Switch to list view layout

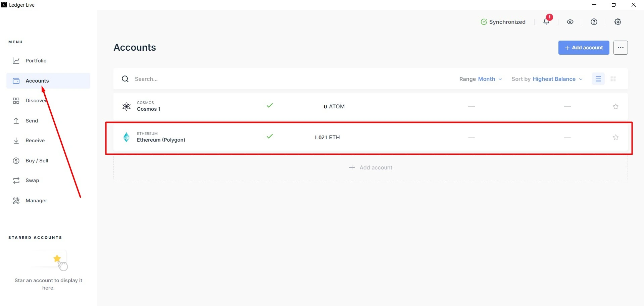point(598,79)
